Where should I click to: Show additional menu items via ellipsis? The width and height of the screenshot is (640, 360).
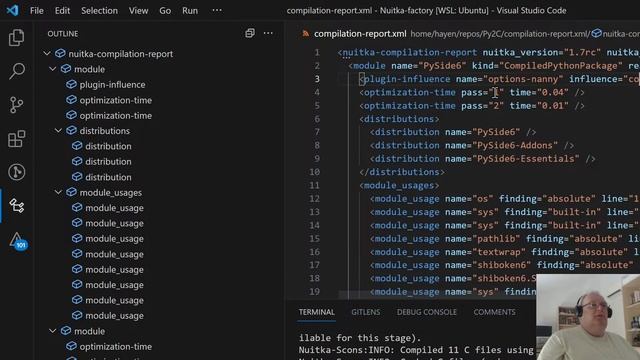pyautogui.click(x=217, y=11)
